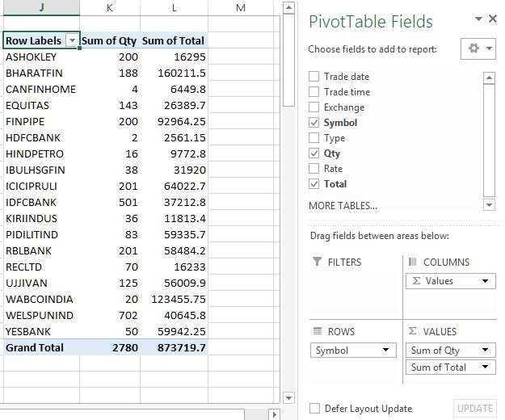Select the 873719.7 grand total value
The height and width of the screenshot is (420, 505).
175,347
